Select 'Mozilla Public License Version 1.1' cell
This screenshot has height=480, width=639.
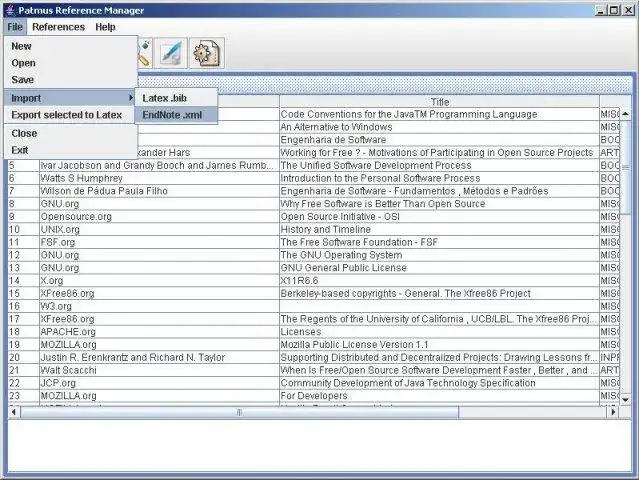click(x=439, y=345)
